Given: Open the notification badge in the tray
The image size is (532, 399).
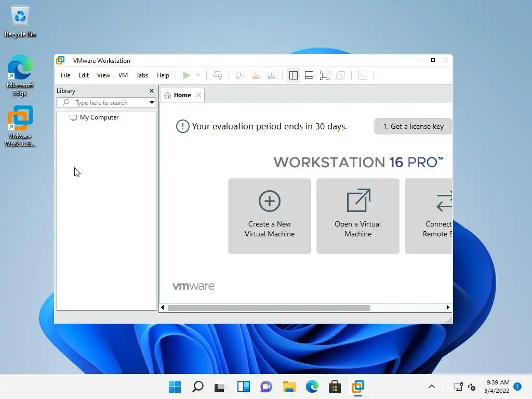Looking at the screenshot, I should coord(517,386).
